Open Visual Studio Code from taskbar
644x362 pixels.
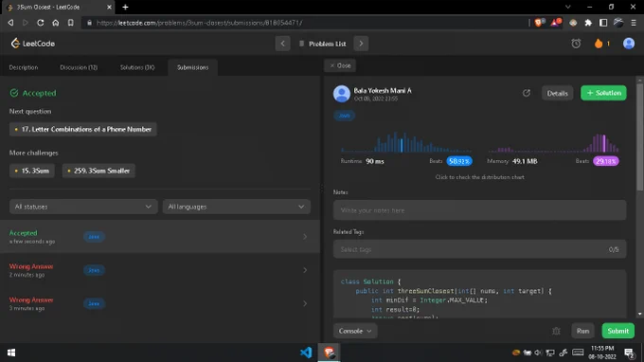tap(306, 353)
